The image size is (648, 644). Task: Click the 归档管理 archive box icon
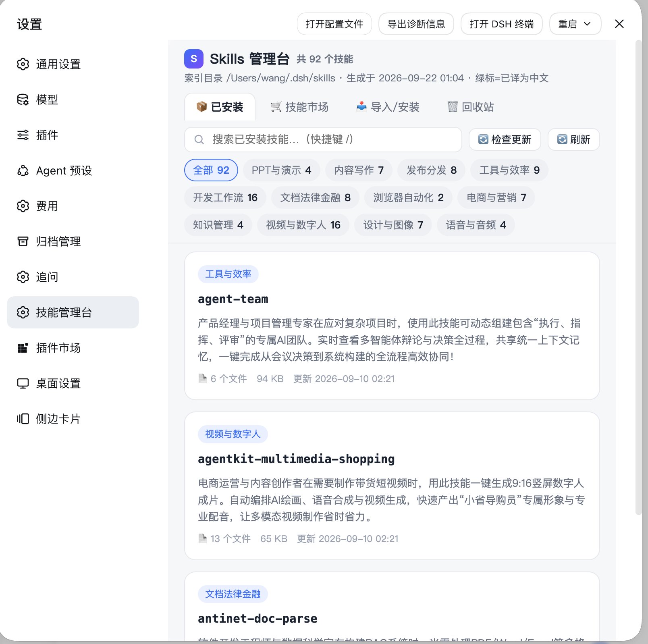23,241
